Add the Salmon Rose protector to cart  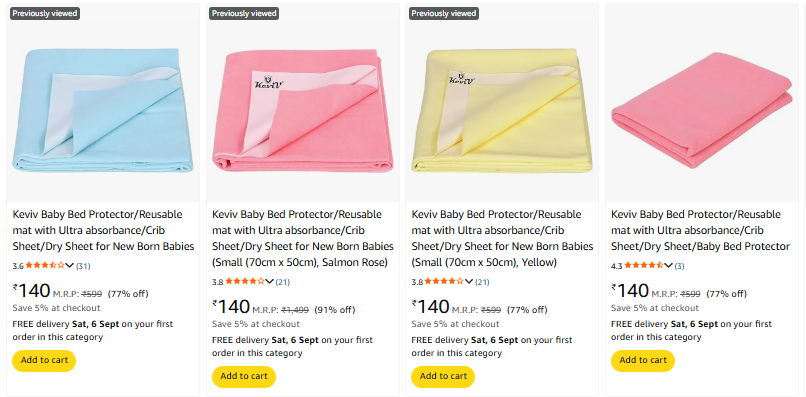[244, 376]
